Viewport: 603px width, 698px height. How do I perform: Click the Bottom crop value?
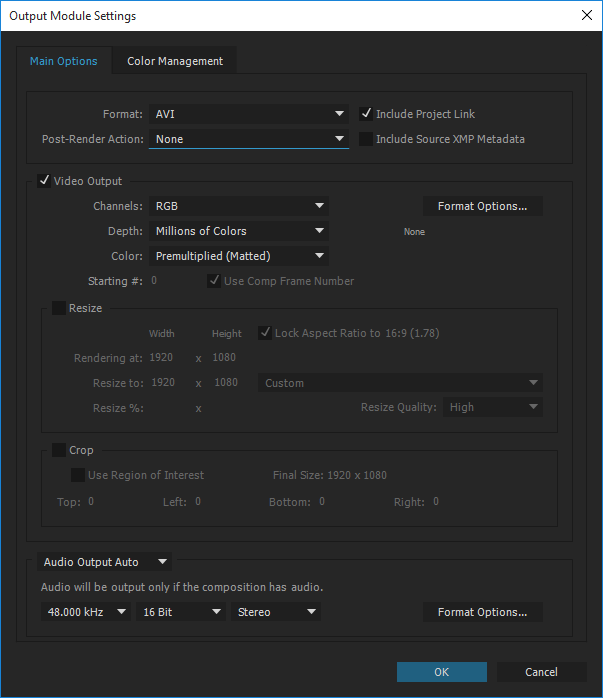click(322, 502)
